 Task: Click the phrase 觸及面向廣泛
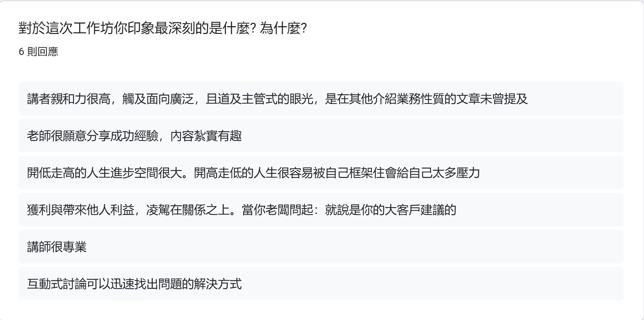pyautogui.click(x=158, y=99)
